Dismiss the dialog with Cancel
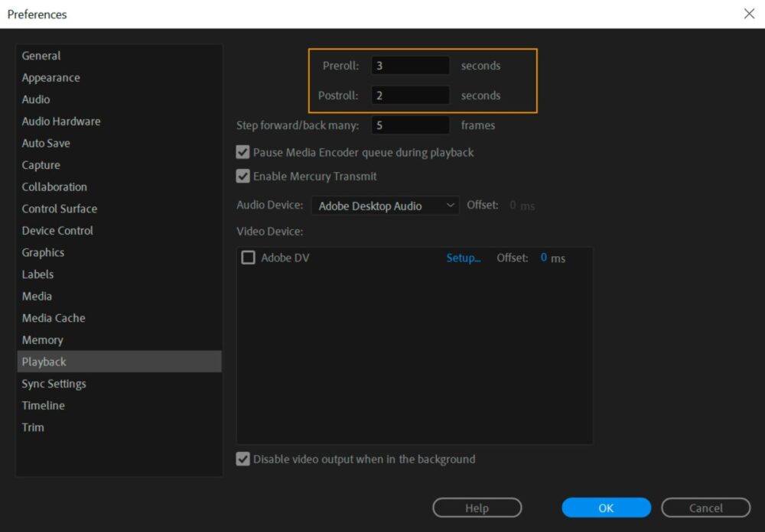 pos(705,508)
